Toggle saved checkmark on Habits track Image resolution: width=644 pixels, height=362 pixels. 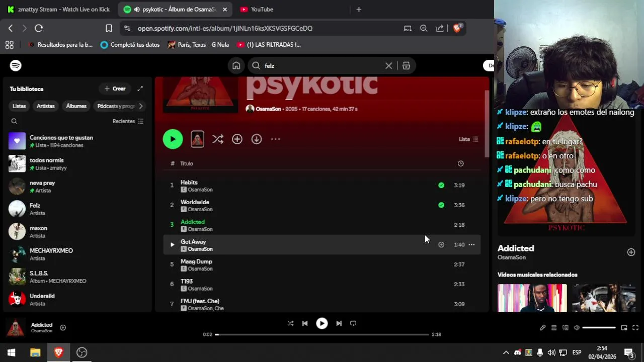pyautogui.click(x=441, y=185)
